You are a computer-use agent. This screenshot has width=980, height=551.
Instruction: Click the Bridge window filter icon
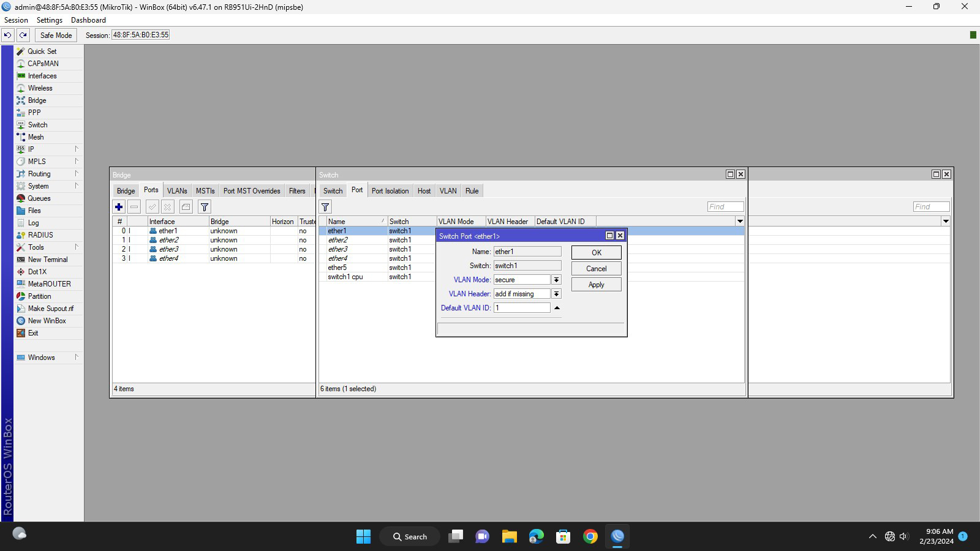pos(205,207)
